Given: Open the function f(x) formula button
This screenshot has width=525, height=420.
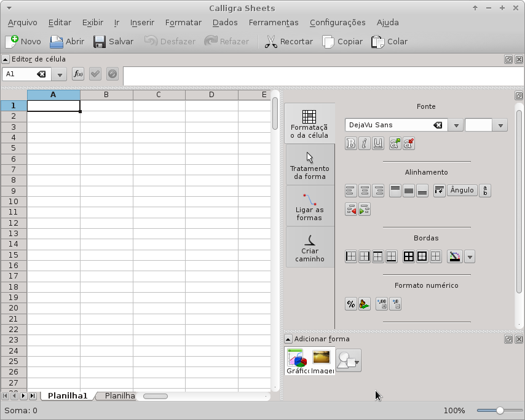Looking at the screenshot, I should pyautogui.click(x=78, y=74).
